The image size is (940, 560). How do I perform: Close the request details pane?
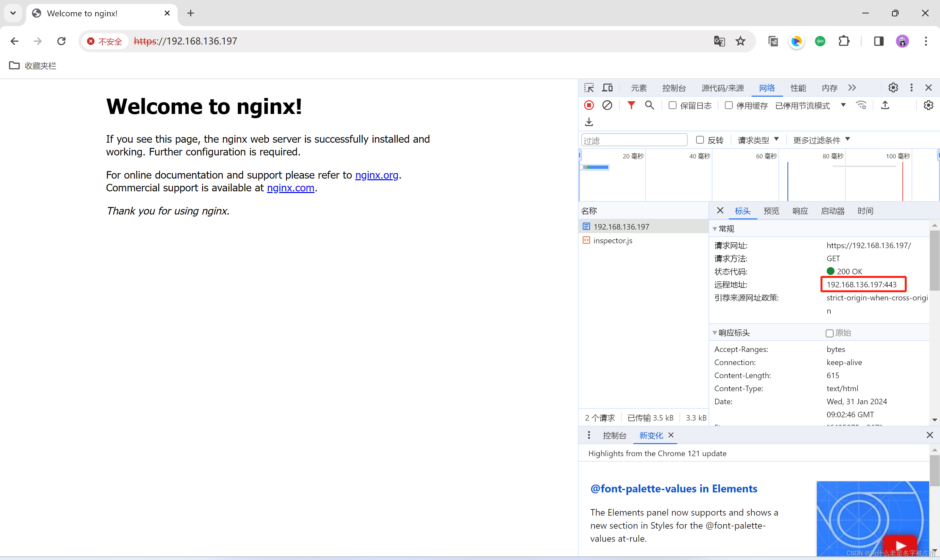point(720,211)
